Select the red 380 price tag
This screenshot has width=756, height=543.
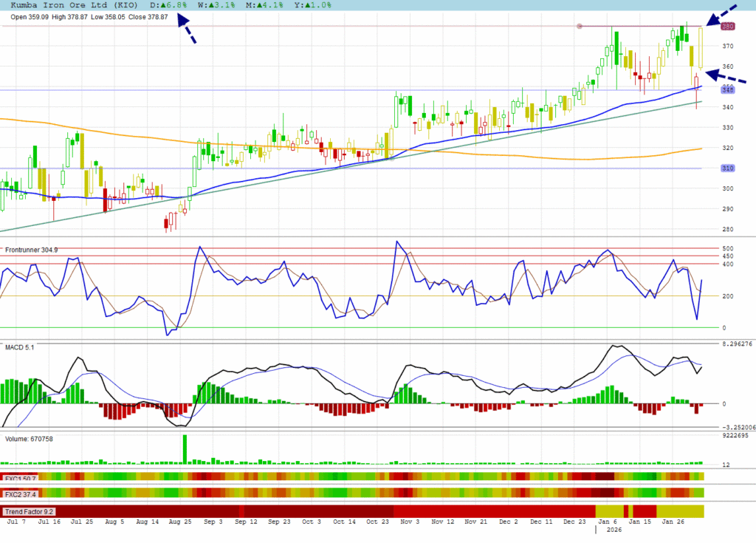(x=728, y=27)
